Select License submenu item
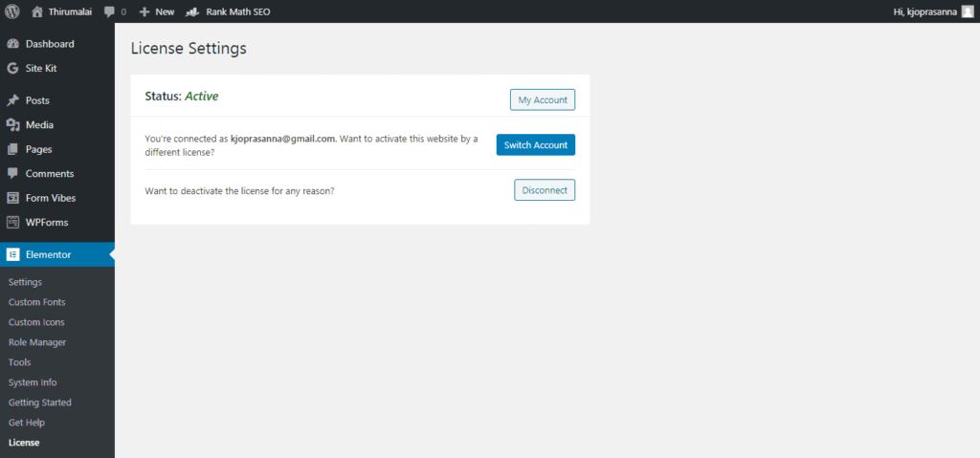The height and width of the screenshot is (458, 980). pyautogui.click(x=24, y=443)
